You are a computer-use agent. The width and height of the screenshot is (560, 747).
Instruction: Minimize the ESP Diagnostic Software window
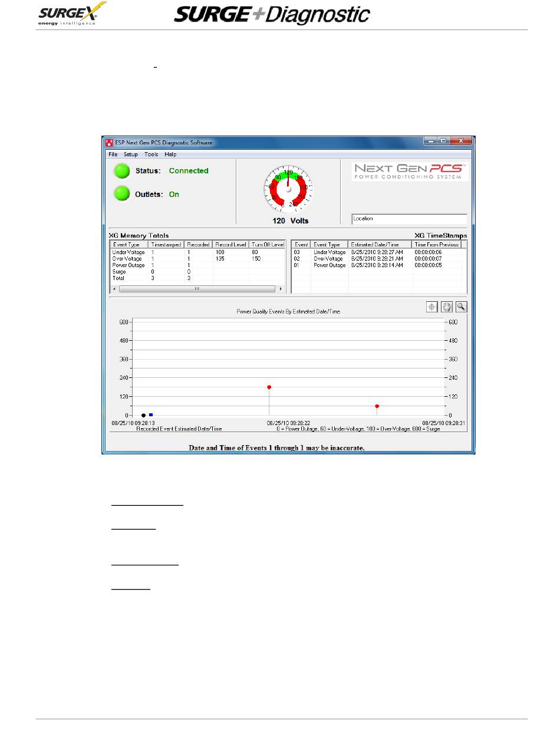pos(431,141)
